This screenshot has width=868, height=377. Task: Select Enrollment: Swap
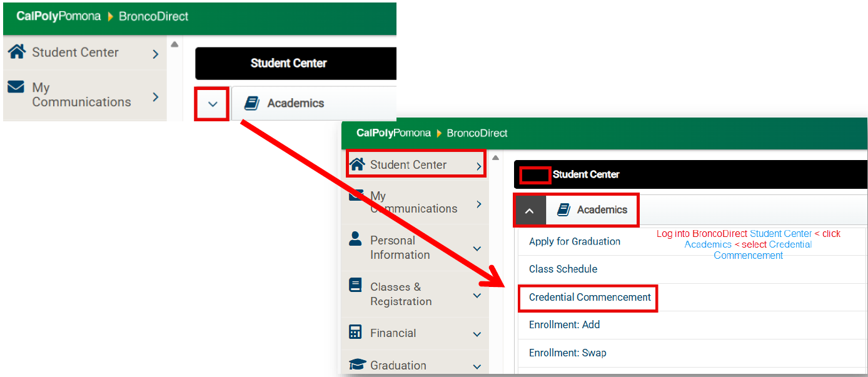[567, 353]
